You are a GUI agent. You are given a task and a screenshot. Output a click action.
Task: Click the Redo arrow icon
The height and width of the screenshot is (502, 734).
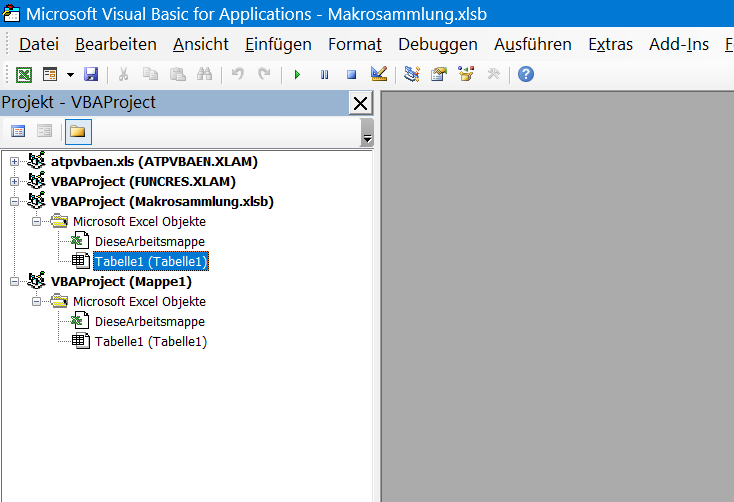264,74
